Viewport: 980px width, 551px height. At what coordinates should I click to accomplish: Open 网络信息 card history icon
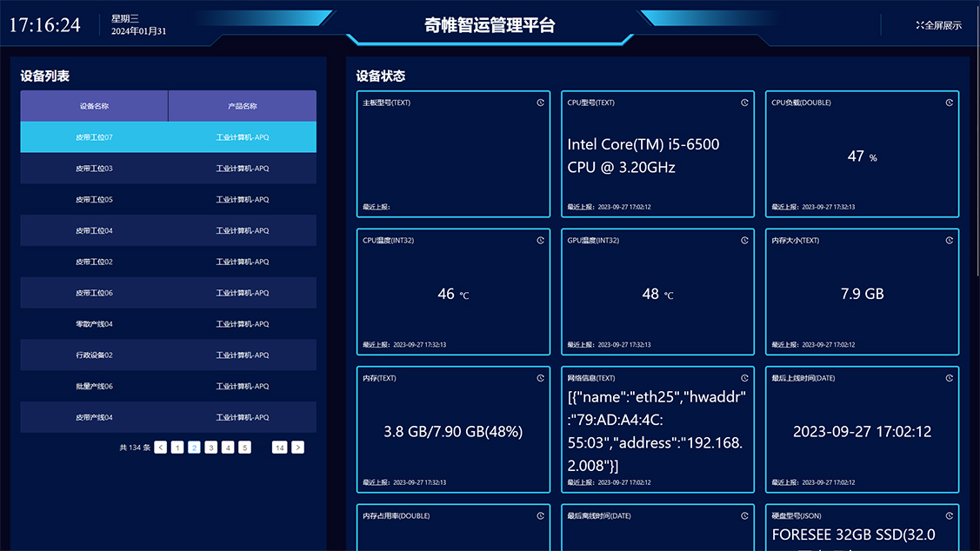(744, 378)
